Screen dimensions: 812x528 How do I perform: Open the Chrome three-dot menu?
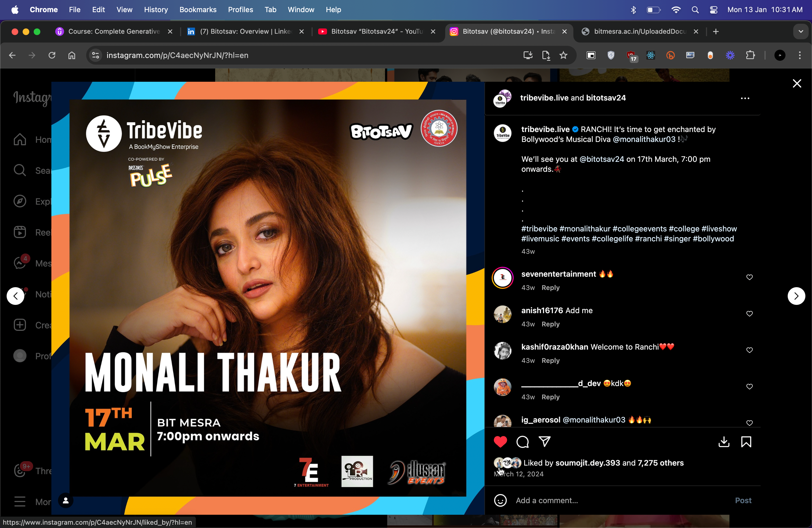[x=800, y=55]
